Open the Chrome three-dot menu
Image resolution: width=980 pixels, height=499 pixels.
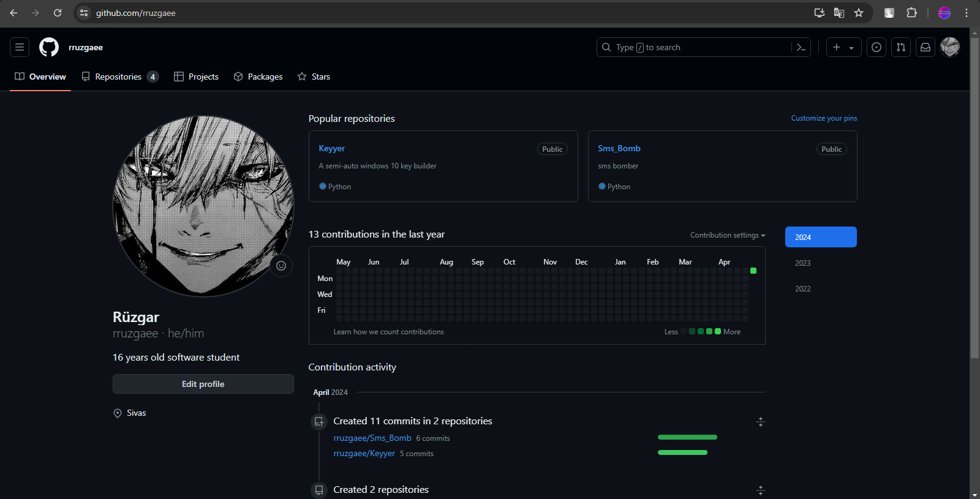point(967,13)
